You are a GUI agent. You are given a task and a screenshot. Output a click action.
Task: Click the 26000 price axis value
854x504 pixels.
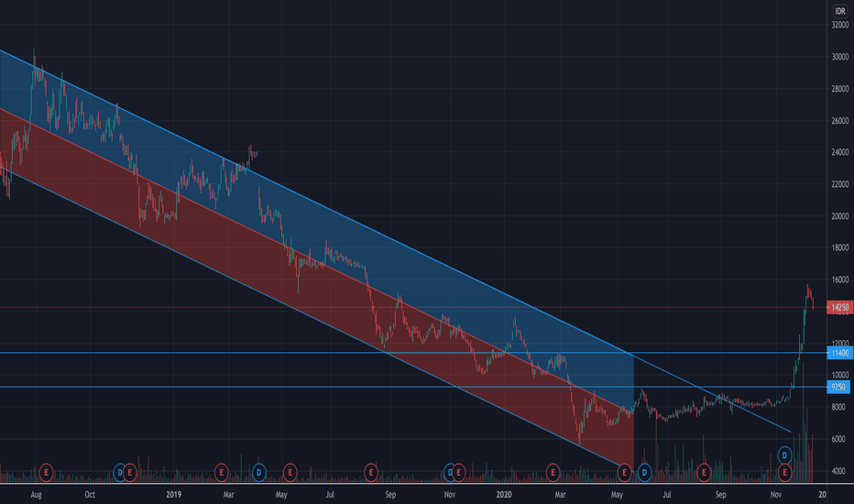pyautogui.click(x=840, y=120)
